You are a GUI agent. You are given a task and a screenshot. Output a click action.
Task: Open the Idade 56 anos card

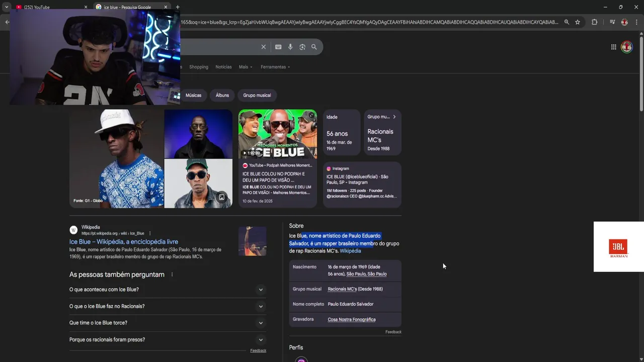tap(342, 132)
